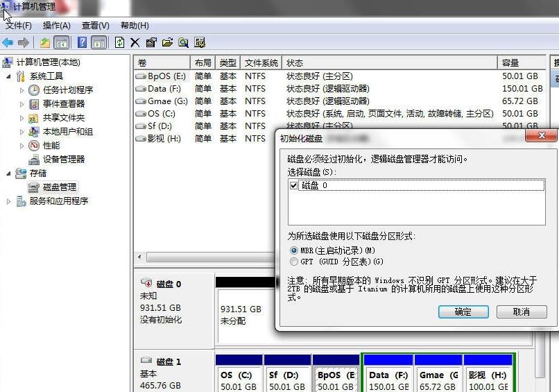Toggle the Show/Hide Console Tree toolbar icon
This screenshot has height=392, width=559.
(61, 43)
